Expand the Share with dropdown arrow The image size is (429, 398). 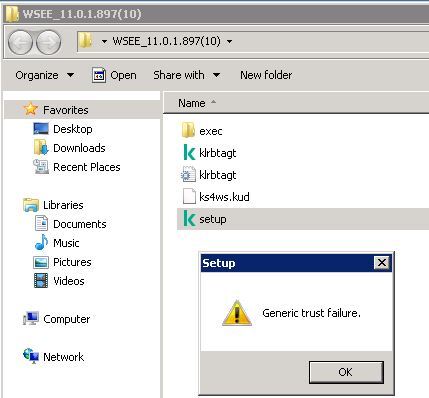coord(216,75)
